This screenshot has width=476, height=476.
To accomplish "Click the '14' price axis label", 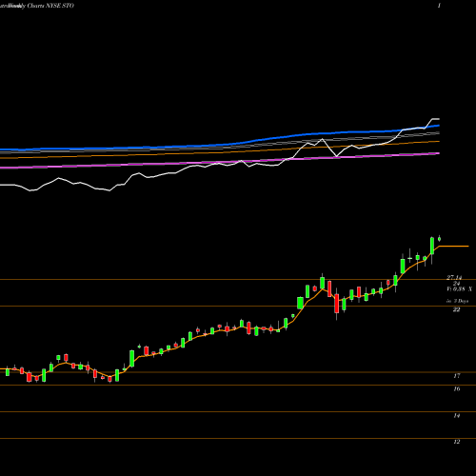I will click(457, 415).
